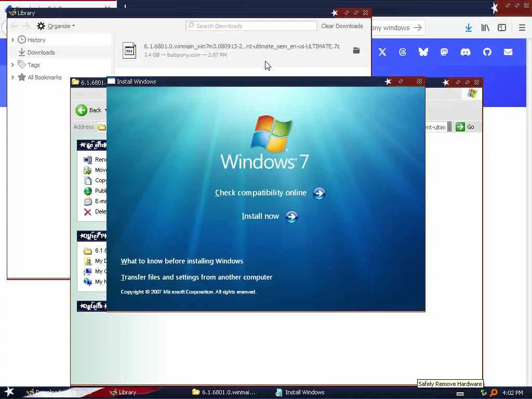Viewport: 532px width, 399px height.
Task: Click the Rename task icon in Explorer
Action: 87,159
